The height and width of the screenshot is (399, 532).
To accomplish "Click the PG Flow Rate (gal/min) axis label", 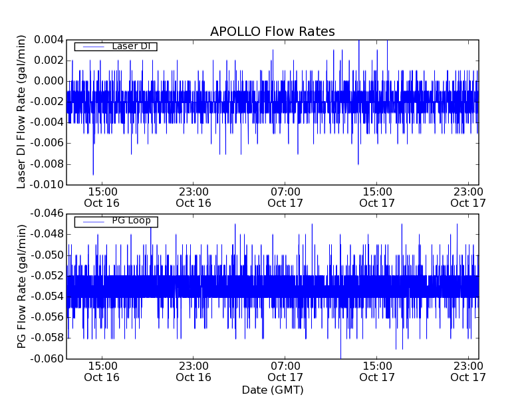I will 21,287.
